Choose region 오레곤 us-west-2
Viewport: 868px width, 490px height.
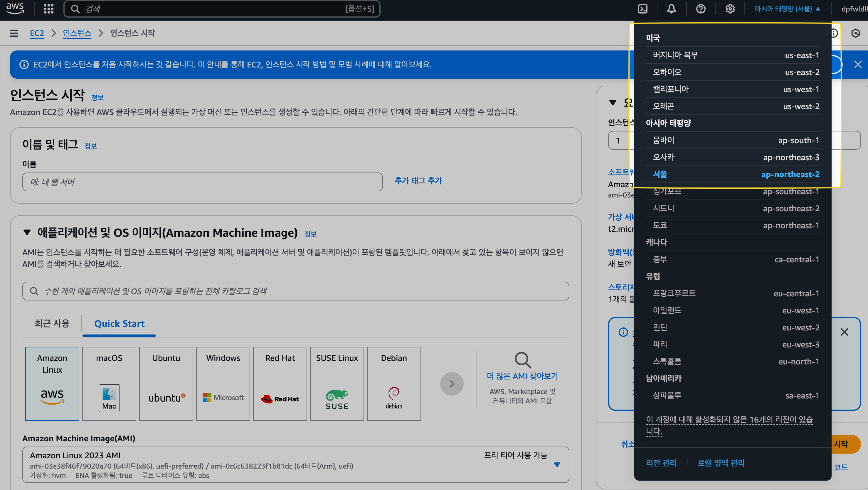733,106
